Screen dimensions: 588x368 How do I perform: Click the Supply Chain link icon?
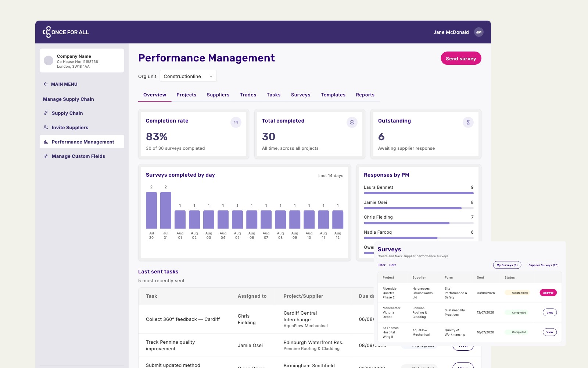(x=46, y=113)
